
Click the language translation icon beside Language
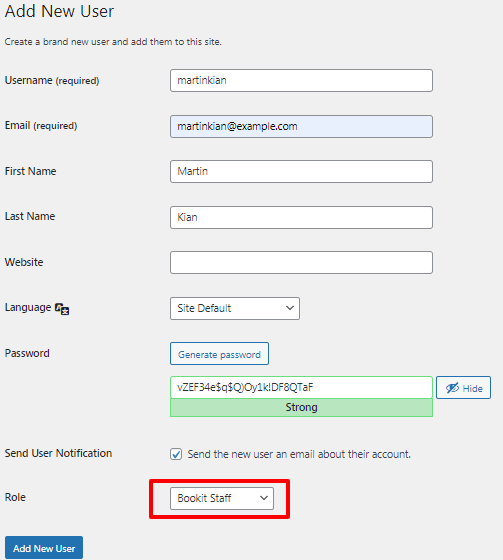pyautogui.click(x=62, y=309)
